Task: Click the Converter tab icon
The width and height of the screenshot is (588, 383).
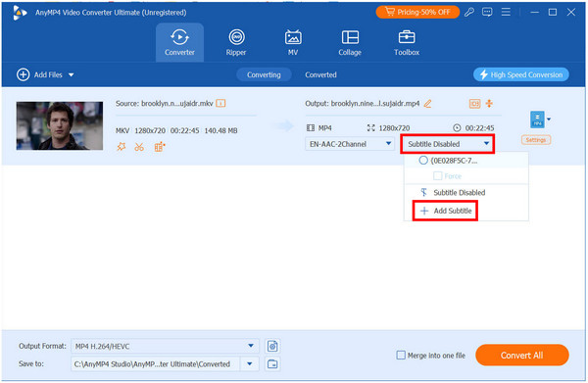Action: (x=179, y=37)
